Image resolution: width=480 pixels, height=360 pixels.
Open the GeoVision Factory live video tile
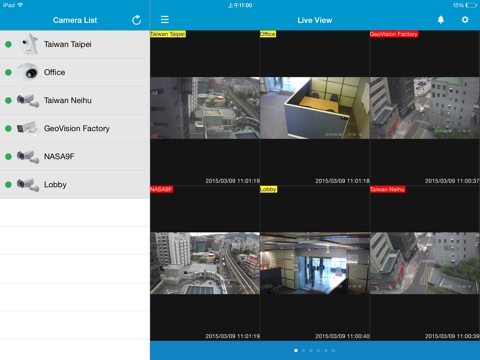coord(425,108)
